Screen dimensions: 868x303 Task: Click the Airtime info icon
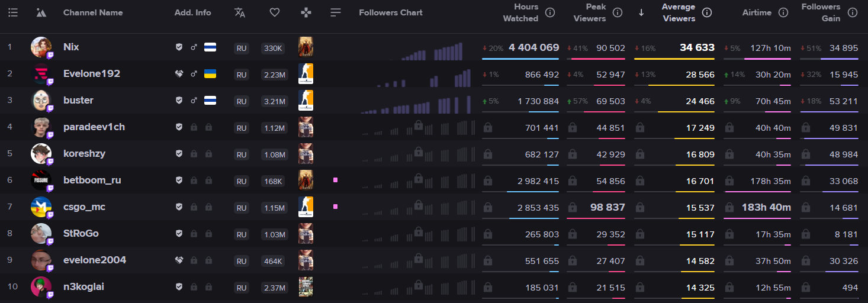(x=783, y=12)
